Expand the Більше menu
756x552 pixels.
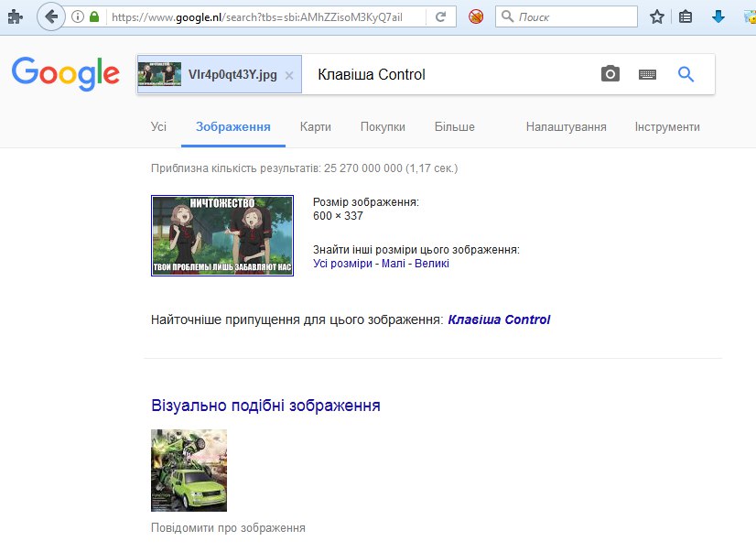[454, 127]
